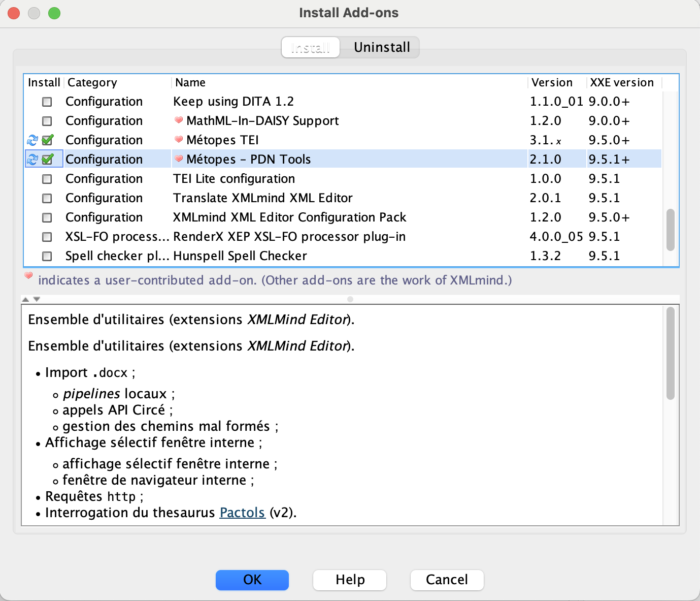Switch to the Uninstall tab
Screen dimensions: 700x601
click(382, 47)
